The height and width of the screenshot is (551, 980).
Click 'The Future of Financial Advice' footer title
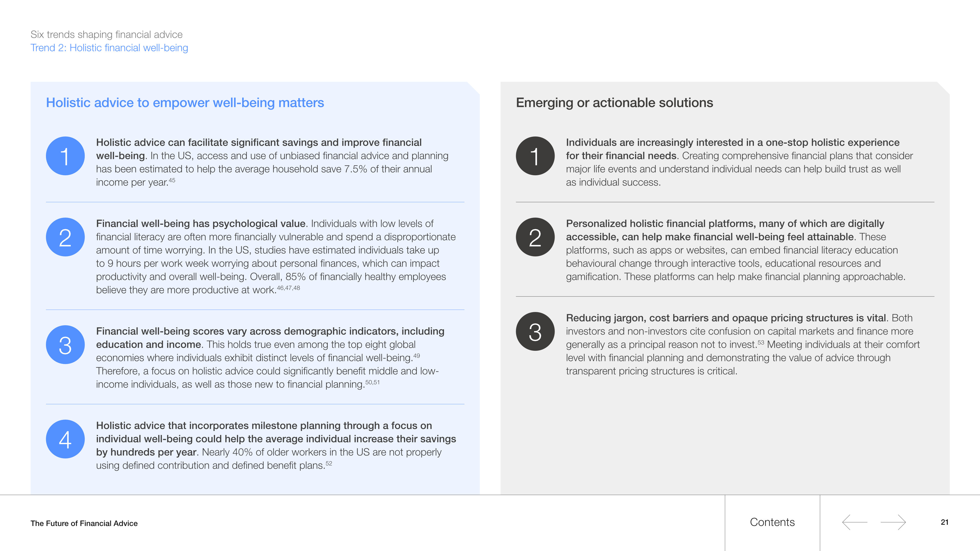(84, 523)
